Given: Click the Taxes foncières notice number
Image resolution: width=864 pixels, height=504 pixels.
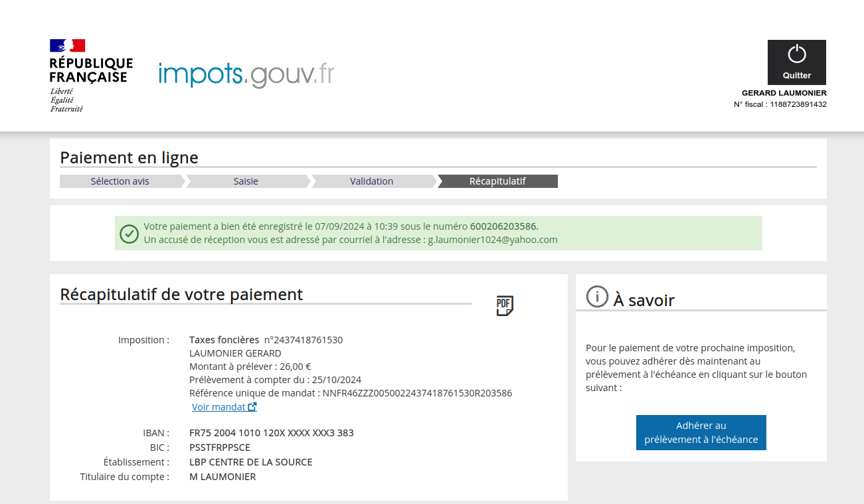Looking at the screenshot, I should pos(303,340).
